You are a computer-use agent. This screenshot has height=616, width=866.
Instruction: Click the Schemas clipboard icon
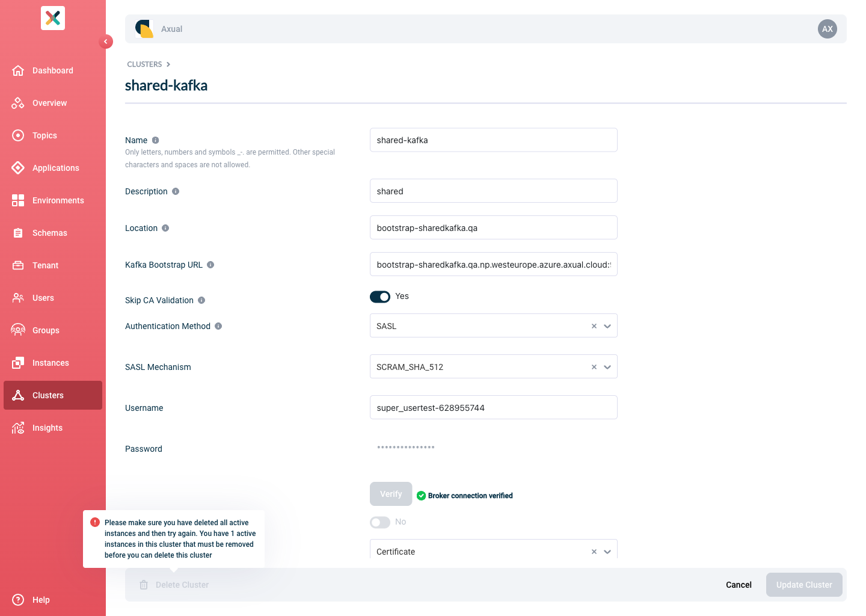click(x=18, y=233)
